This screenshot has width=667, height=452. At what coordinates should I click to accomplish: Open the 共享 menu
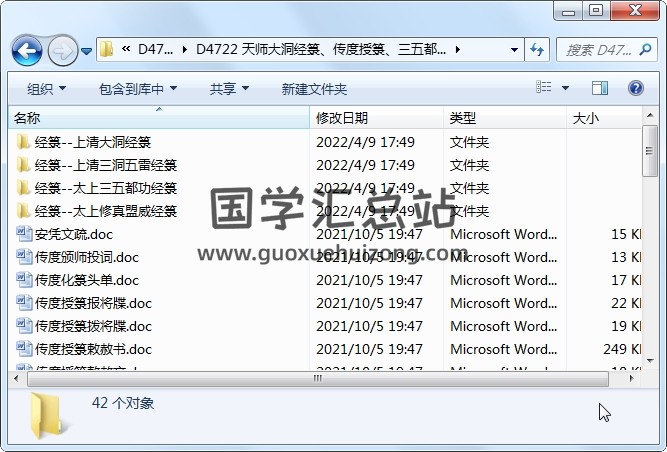click(x=229, y=89)
